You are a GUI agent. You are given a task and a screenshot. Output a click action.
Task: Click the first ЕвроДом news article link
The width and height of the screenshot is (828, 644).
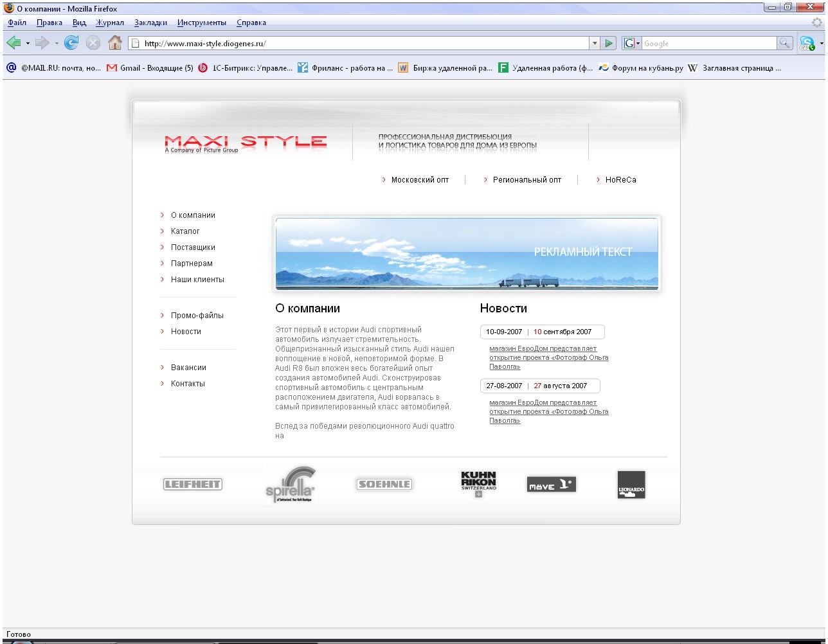[548, 357]
